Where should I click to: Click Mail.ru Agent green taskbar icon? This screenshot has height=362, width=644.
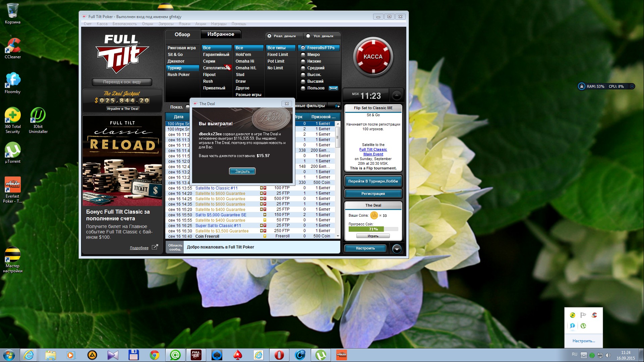(x=175, y=355)
